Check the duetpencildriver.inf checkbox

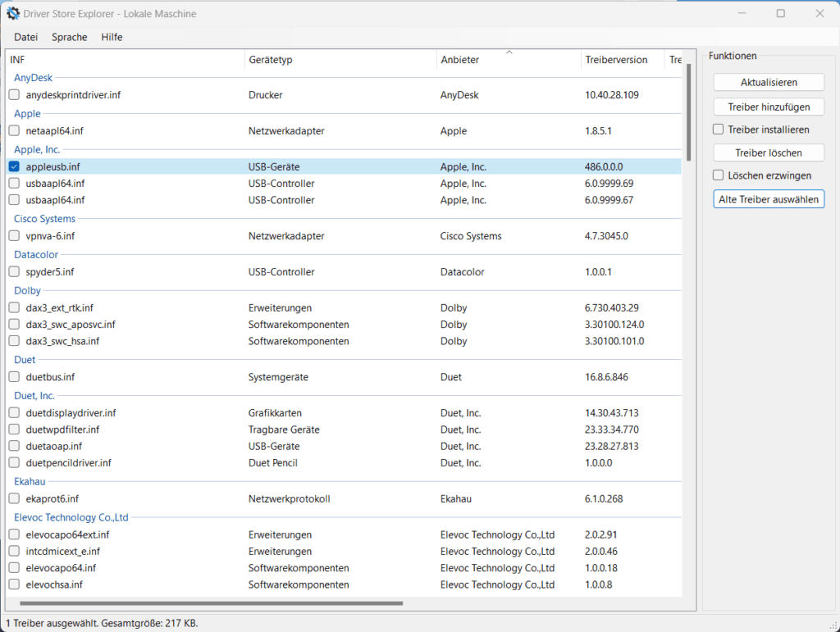(x=15, y=463)
